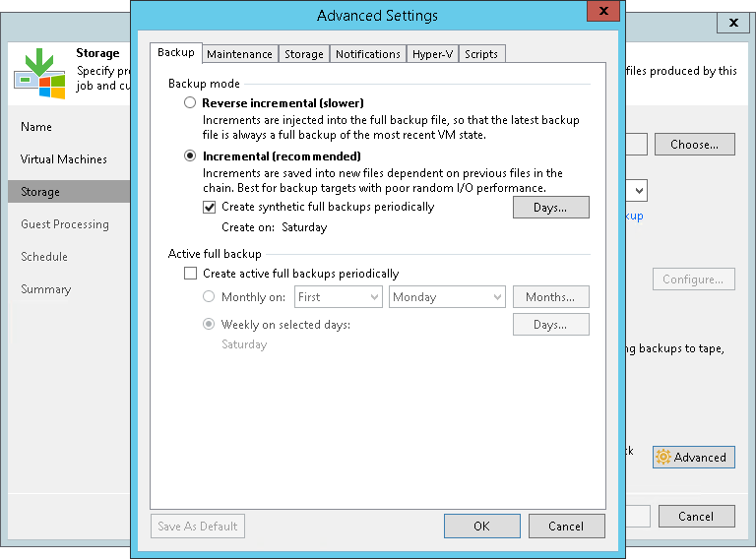
Task: Go to the Schedule wizard step
Action: point(44,256)
